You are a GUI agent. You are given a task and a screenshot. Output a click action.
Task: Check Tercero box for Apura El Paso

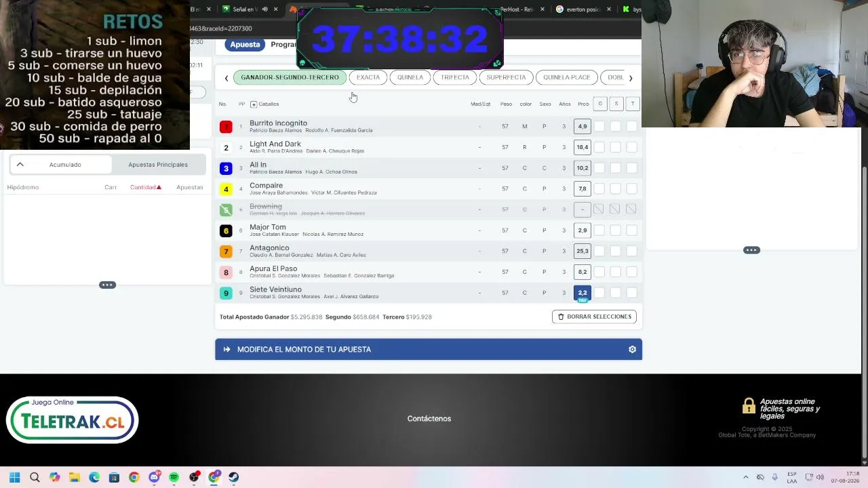(632, 272)
